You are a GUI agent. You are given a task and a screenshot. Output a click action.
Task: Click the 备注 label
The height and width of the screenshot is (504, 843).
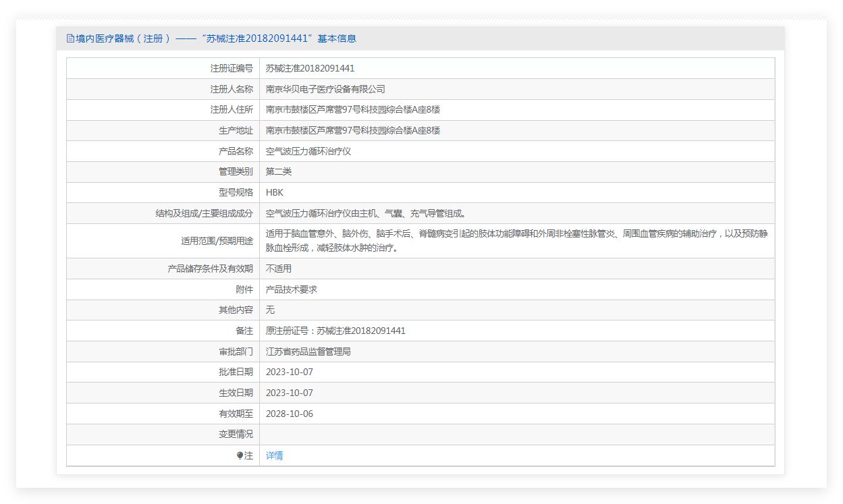[x=245, y=331]
